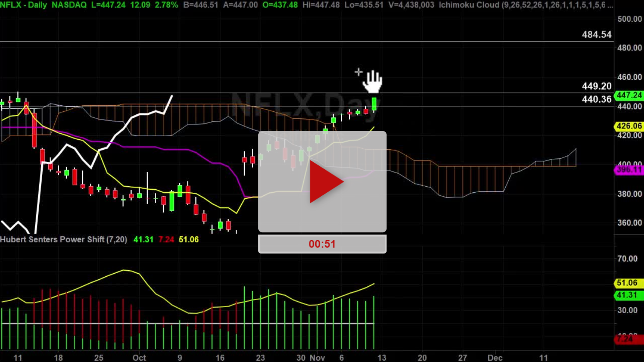
Task: Toggle the 440.36 horizontal line
Action: click(x=597, y=99)
